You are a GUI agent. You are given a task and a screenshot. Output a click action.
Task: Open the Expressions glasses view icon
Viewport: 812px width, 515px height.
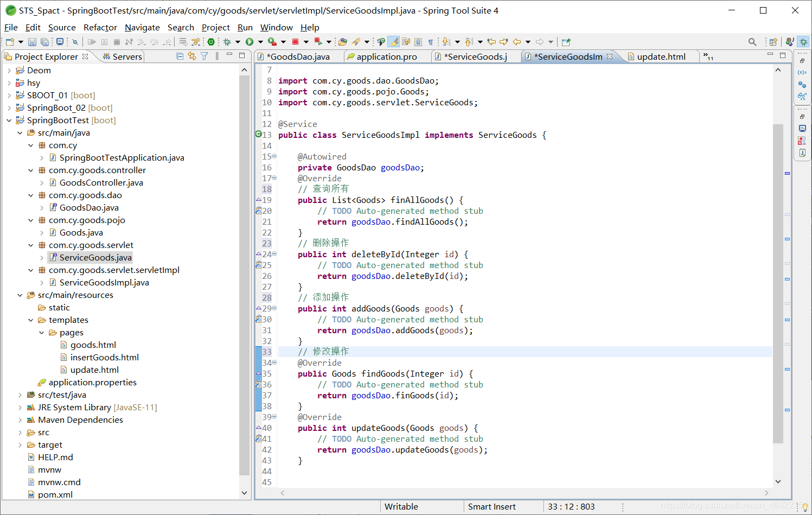tap(802, 96)
